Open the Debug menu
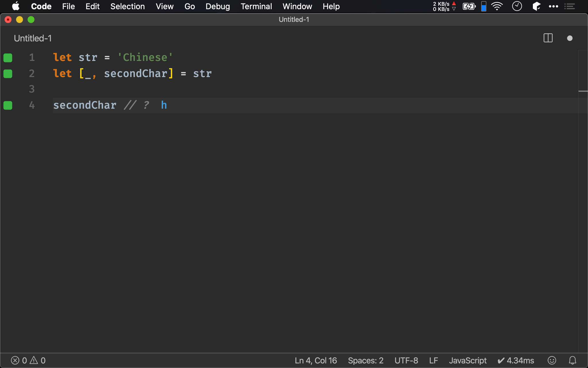The height and width of the screenshot is (368, 588). pyautogui.click(x=217, y=6)
